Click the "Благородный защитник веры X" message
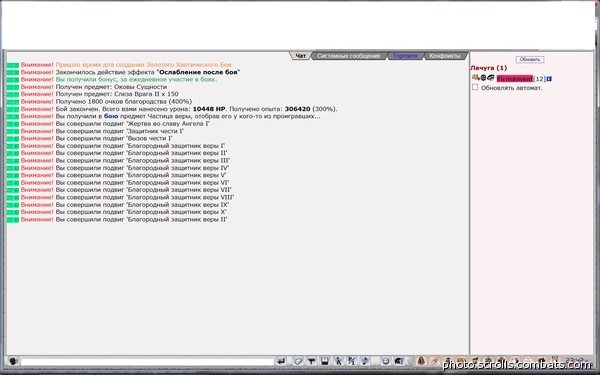The height and width of the screenshot is (375, 600). pyautogui.click(x=141, y=212)
